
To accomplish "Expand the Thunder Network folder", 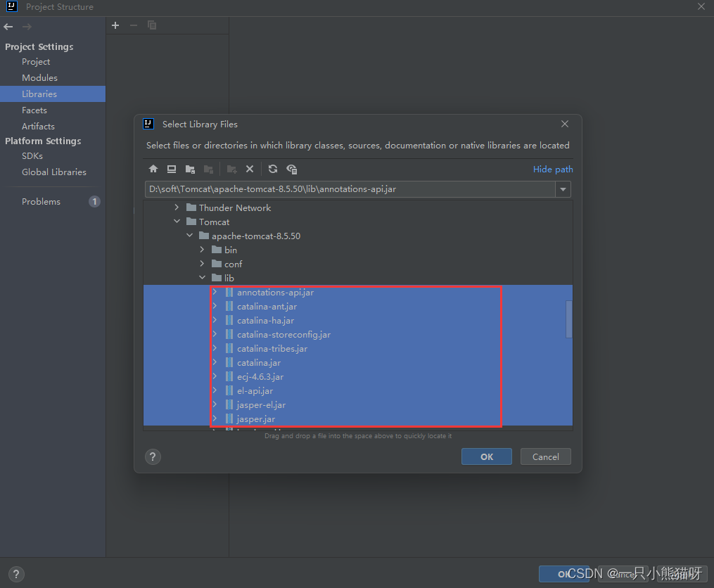I will (177, 207).
